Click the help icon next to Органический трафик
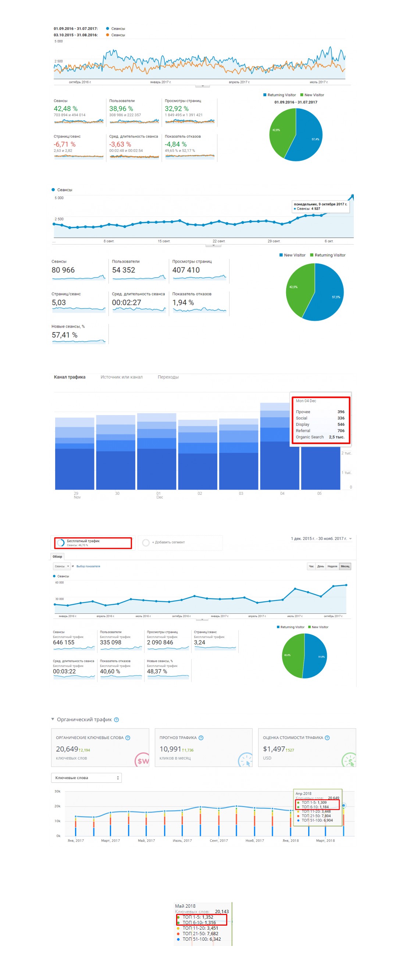 coord(117,720)
